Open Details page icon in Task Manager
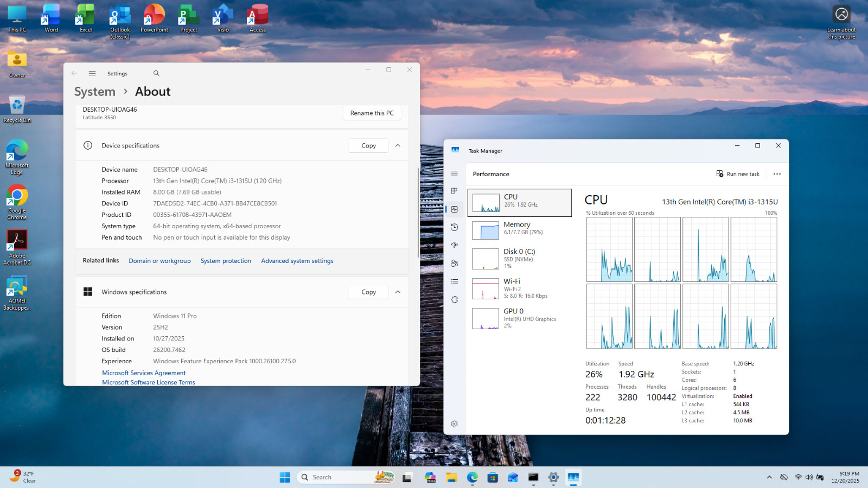 (x=454, y=281)
